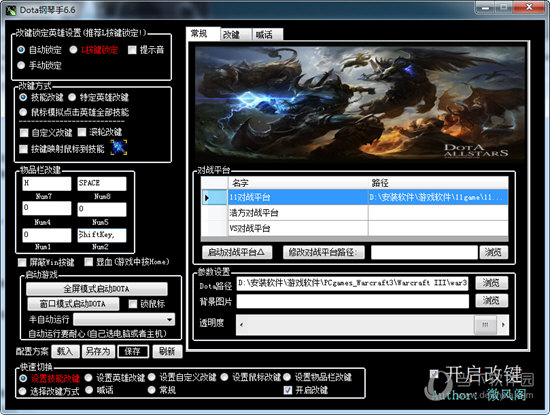
Task: Select 特定英雄改键 radio button
Action: point(72,97)
